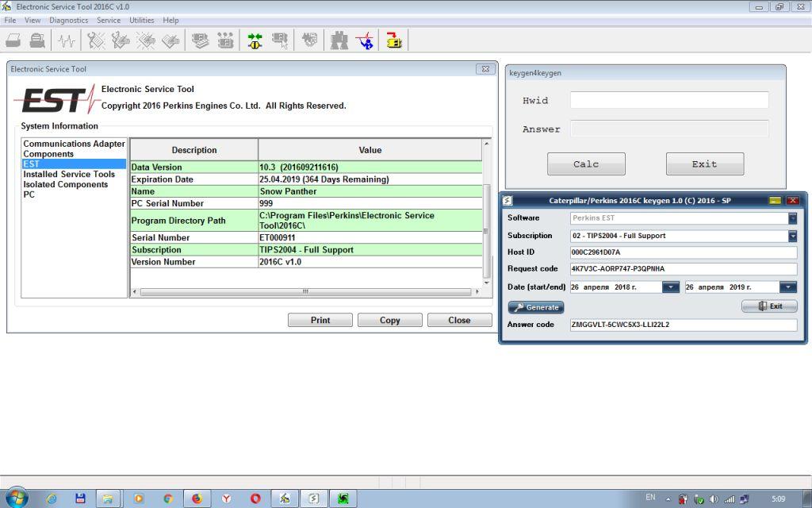The height and width of the screenshot is (508, 812).
Task: Click the blue figure graph icon
Action: coord(365,40)
